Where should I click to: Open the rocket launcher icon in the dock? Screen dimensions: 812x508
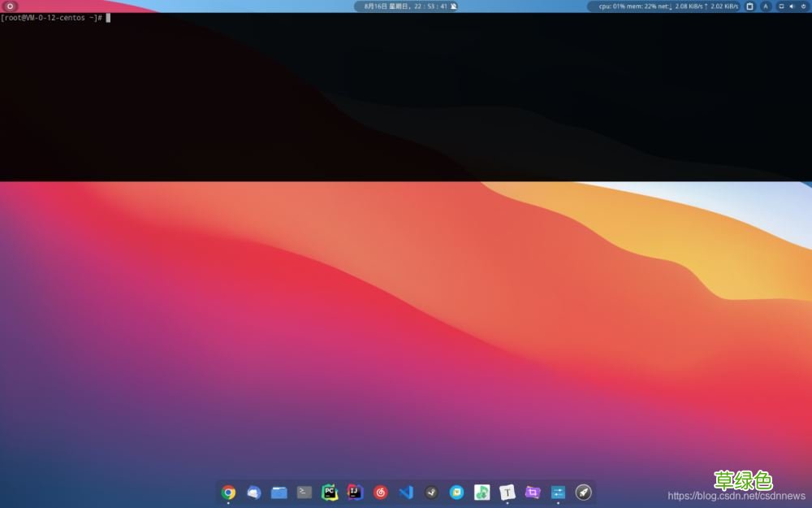[584, 492]
